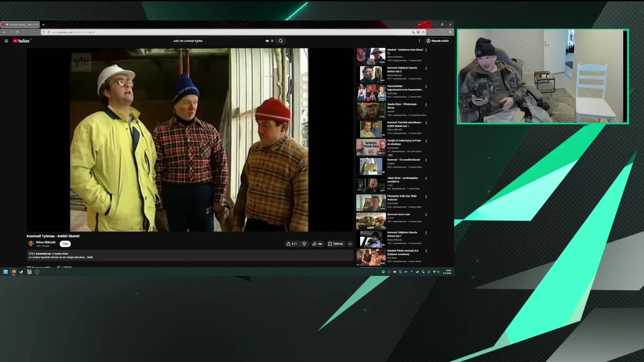Open the keyboard icon in search box
Screen dimensions: 644x362
point(267,41)
